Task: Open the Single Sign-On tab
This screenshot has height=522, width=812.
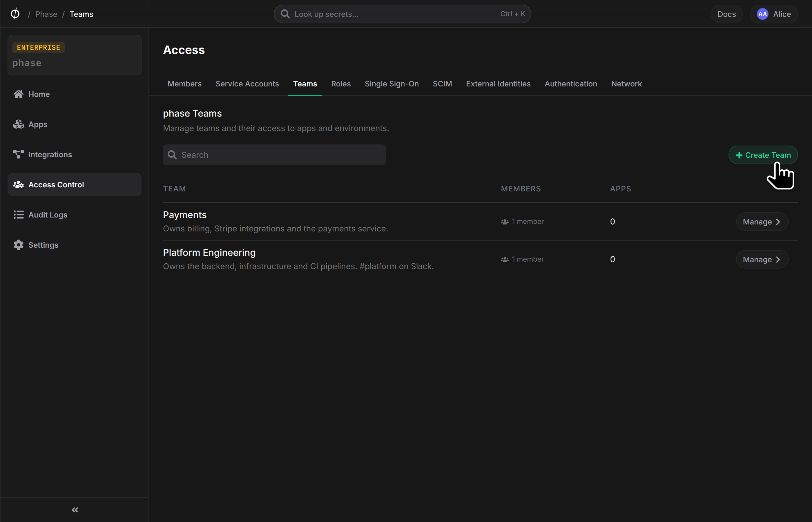Action: pyautogui.click(x=391, y=84)
